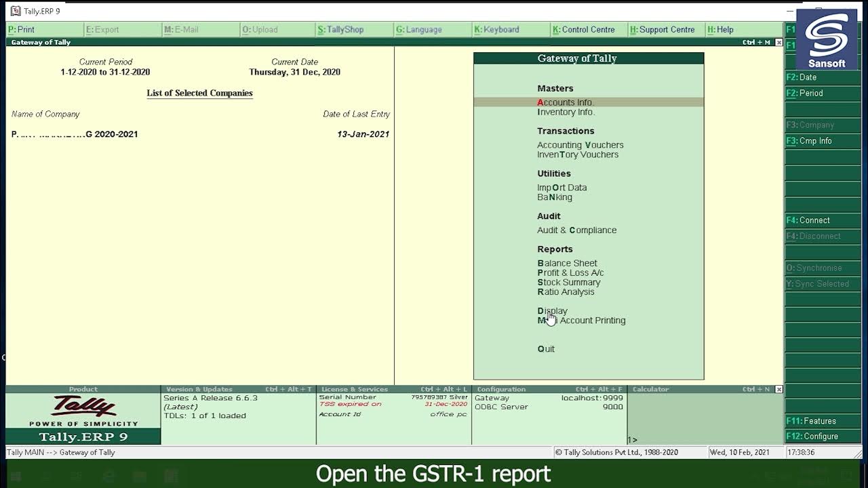This screenshot has height=488, width=868.
Task: Open Ratio Analysis report
Action: point(566,292)
